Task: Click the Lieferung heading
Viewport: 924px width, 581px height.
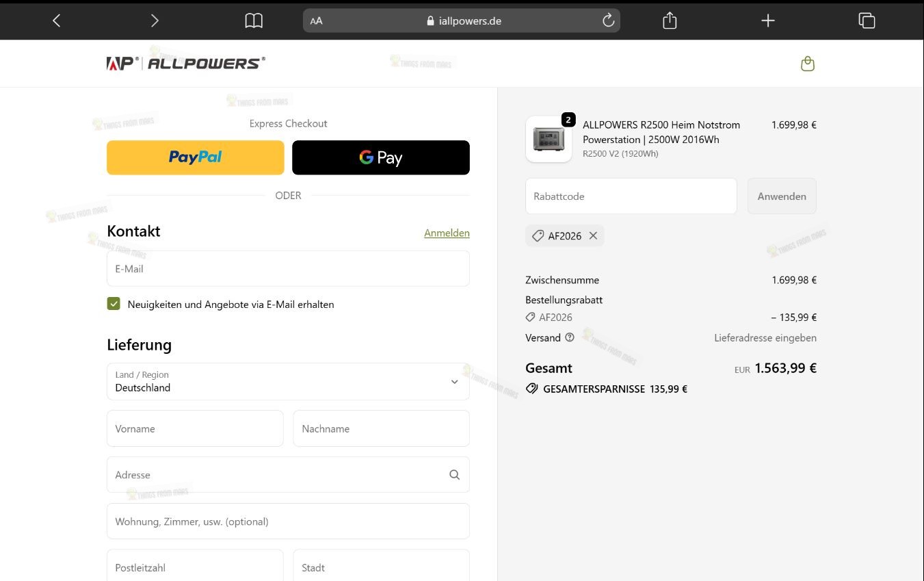Action: (139, 345)
